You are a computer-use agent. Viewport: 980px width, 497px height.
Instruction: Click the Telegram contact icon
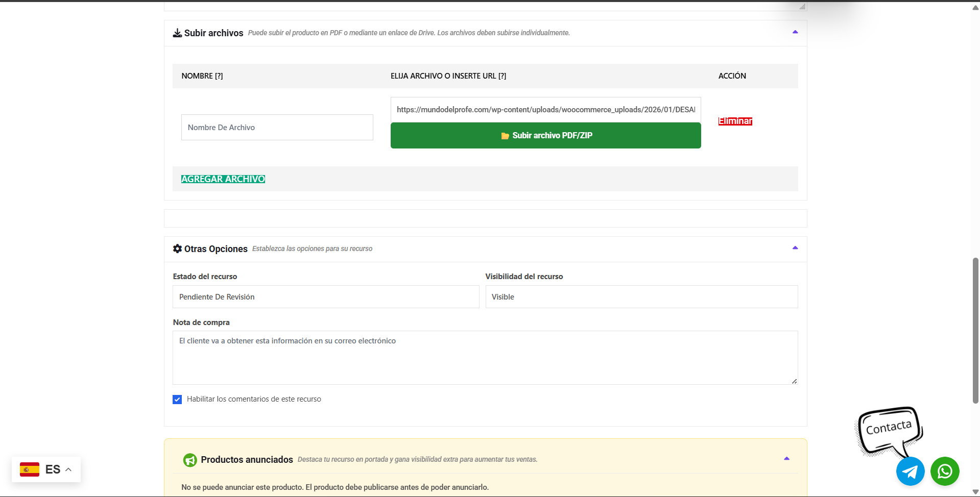click(910, 471)
